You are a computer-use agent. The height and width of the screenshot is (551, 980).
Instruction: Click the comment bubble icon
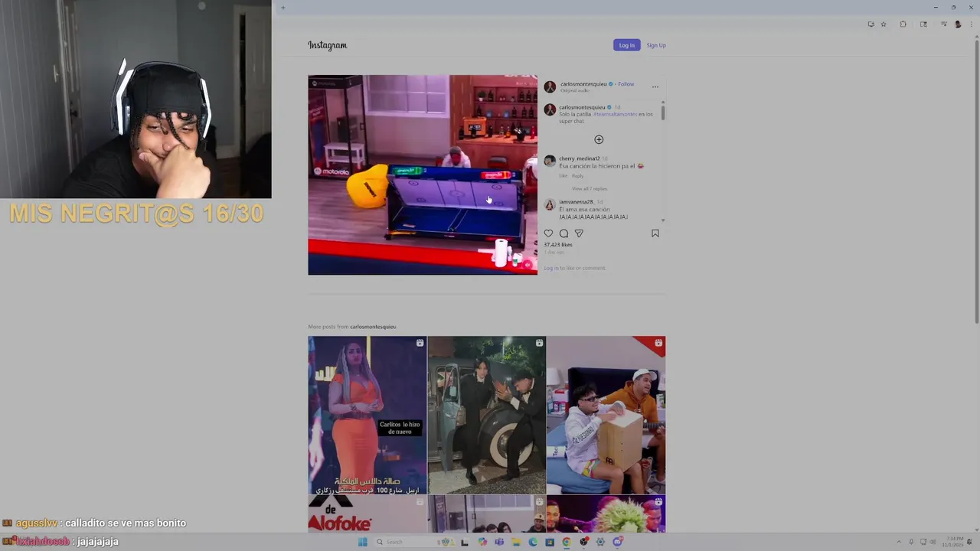coord(563,233)
